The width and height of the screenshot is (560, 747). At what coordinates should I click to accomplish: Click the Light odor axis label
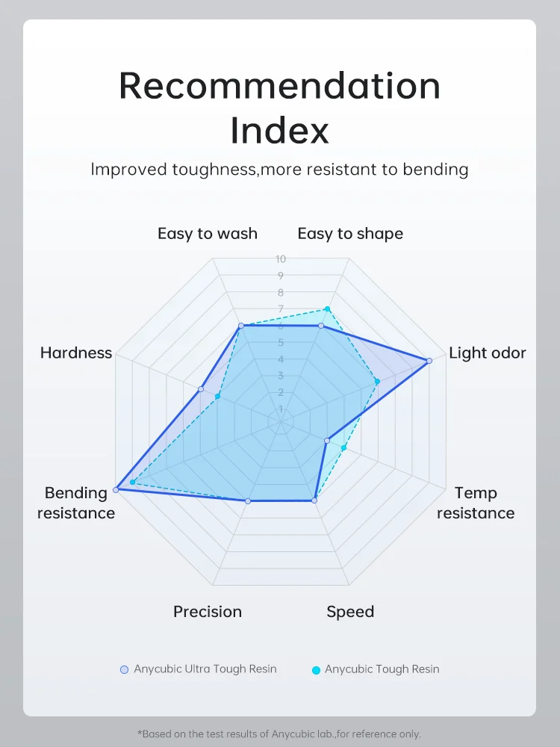pos(488,353)
